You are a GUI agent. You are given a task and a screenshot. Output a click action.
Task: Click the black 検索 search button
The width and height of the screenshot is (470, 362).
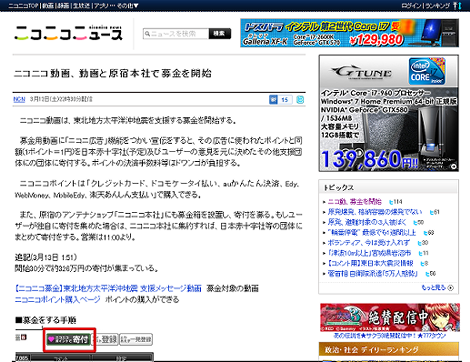220,34
